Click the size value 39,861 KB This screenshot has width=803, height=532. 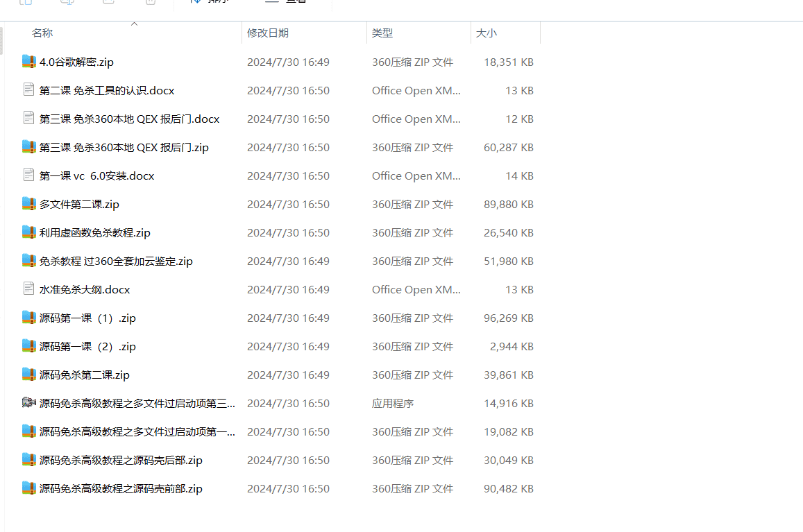click(x=509, y=375)
